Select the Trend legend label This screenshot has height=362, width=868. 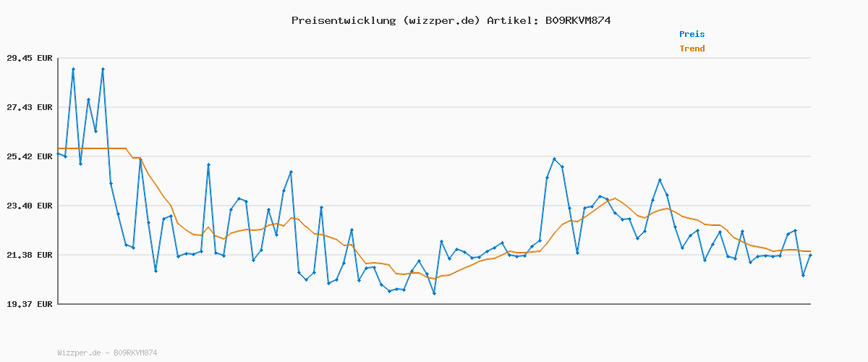point(692,49)
